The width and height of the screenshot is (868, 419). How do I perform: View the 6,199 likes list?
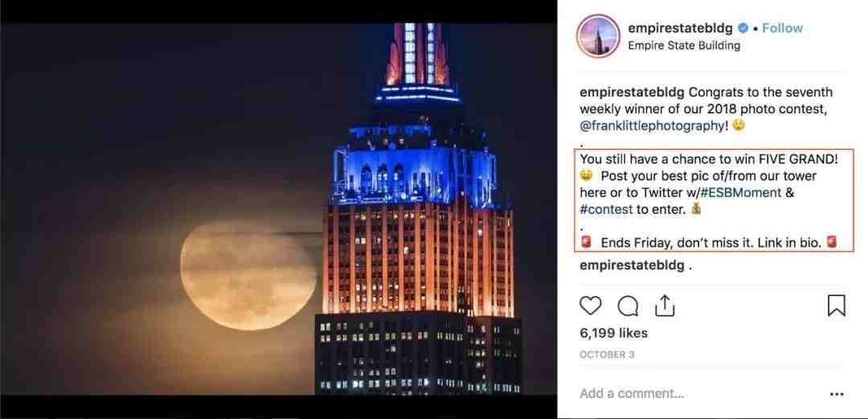(x=613, y=333)
